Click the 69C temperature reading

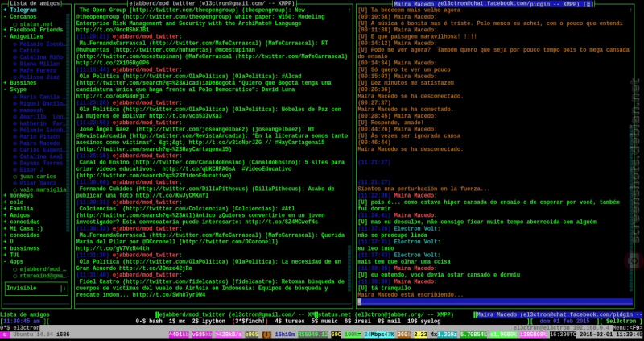[336, 335]
